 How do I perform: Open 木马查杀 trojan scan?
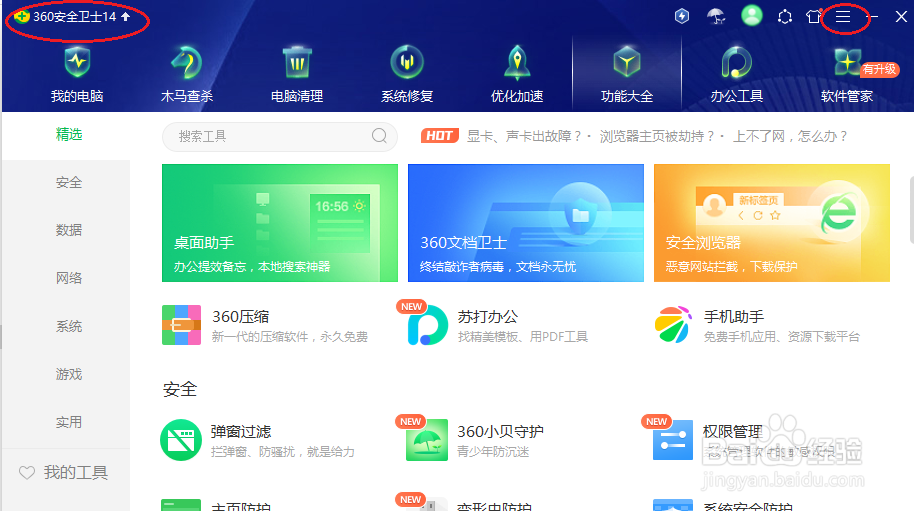coord(187,75)
